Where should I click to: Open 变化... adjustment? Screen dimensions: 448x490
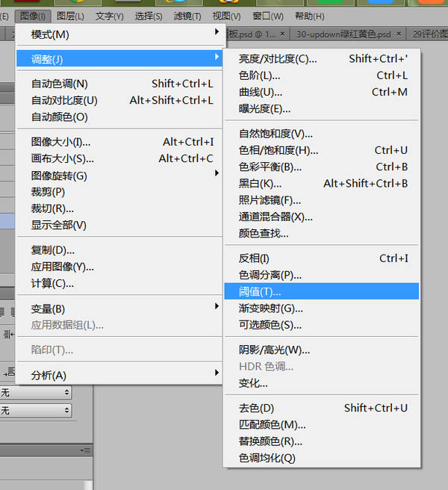pyautogui.click(x=322, y=383)
